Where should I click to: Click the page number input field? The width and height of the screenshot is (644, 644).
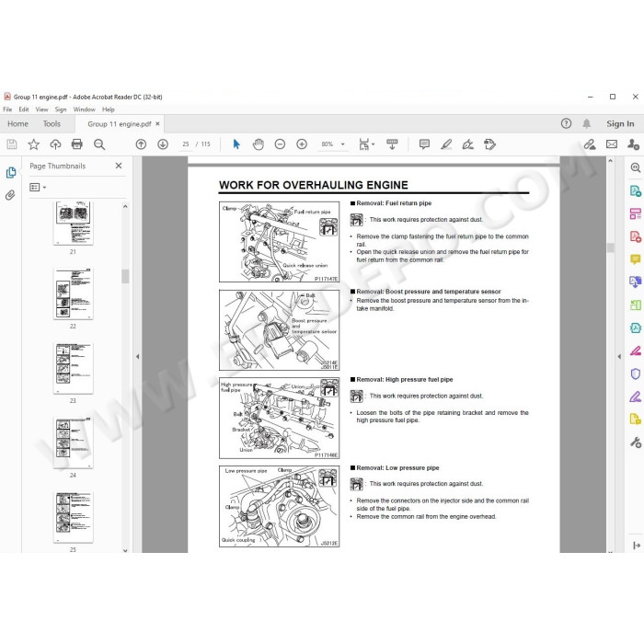pyautogui.click(x=186, y=144)
